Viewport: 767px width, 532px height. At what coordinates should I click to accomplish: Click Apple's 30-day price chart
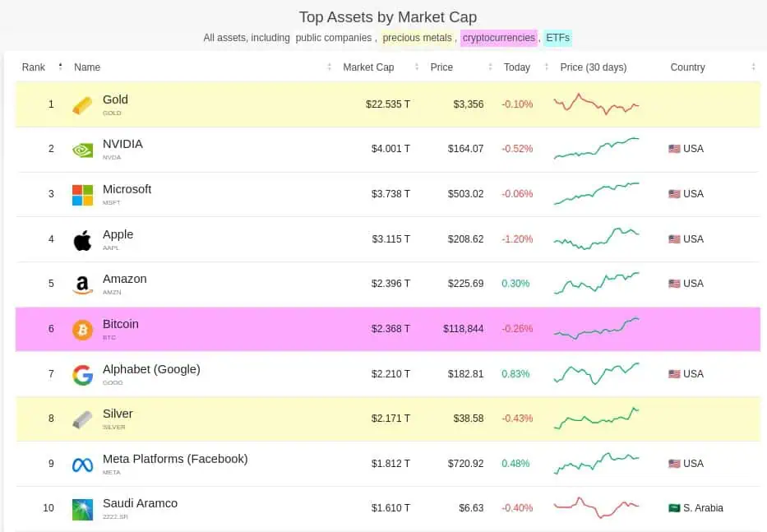[596, 238]
